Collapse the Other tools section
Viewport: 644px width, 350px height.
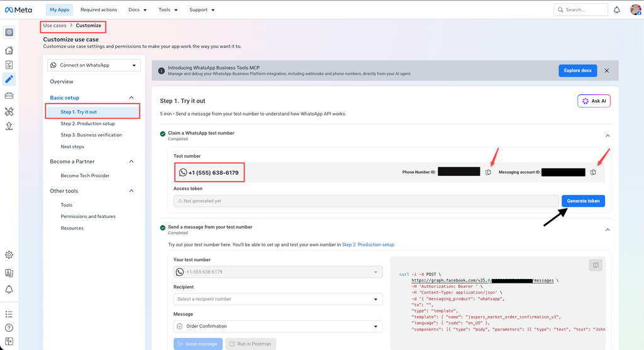tap(131, 191)
